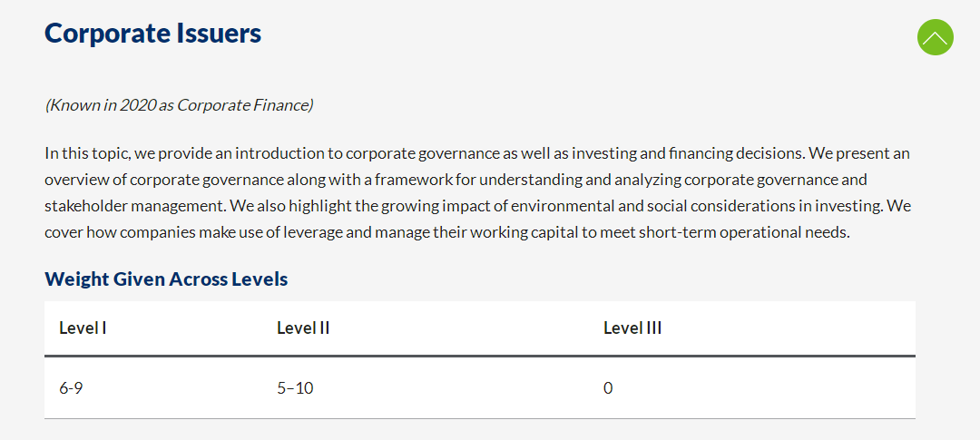Select the Level I column header
980x440 pixels.
pyautogui.click(x=83, y=328)
